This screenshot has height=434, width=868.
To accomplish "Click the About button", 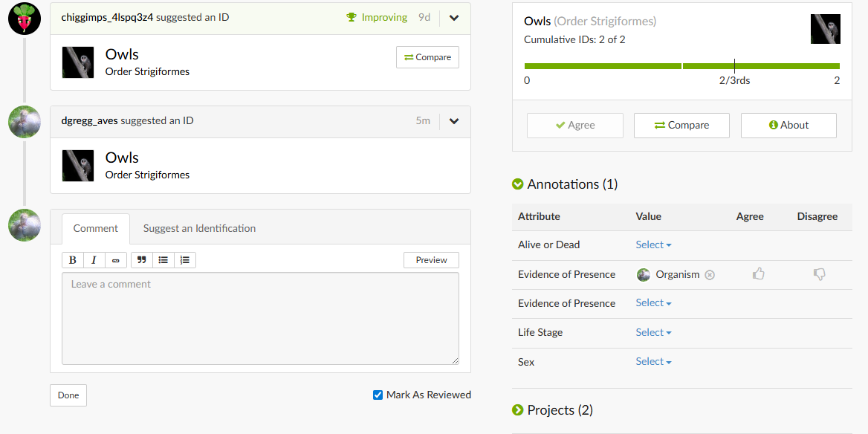I will coord(788,126).
